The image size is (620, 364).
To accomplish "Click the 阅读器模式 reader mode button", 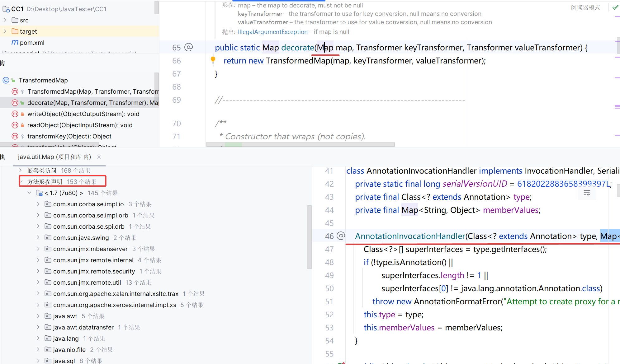I will click(x=585, y=7).
